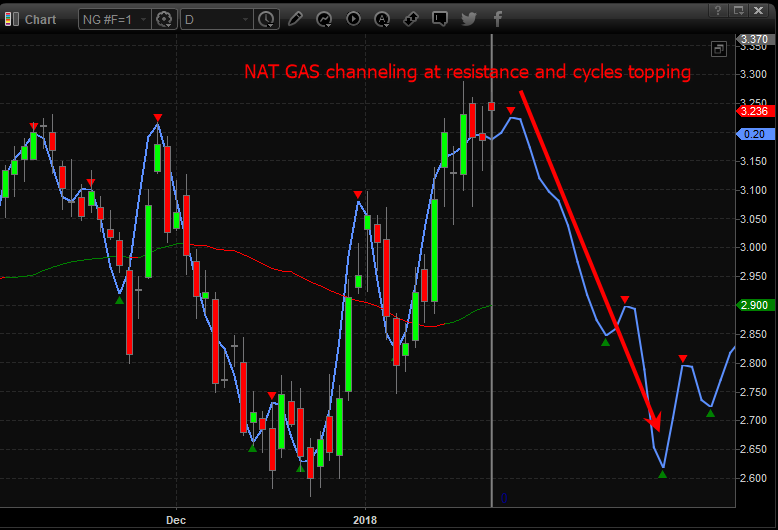Click the 3.050 price axis label
This screenshot has width=778, height=530.
[x=753, y=219]
